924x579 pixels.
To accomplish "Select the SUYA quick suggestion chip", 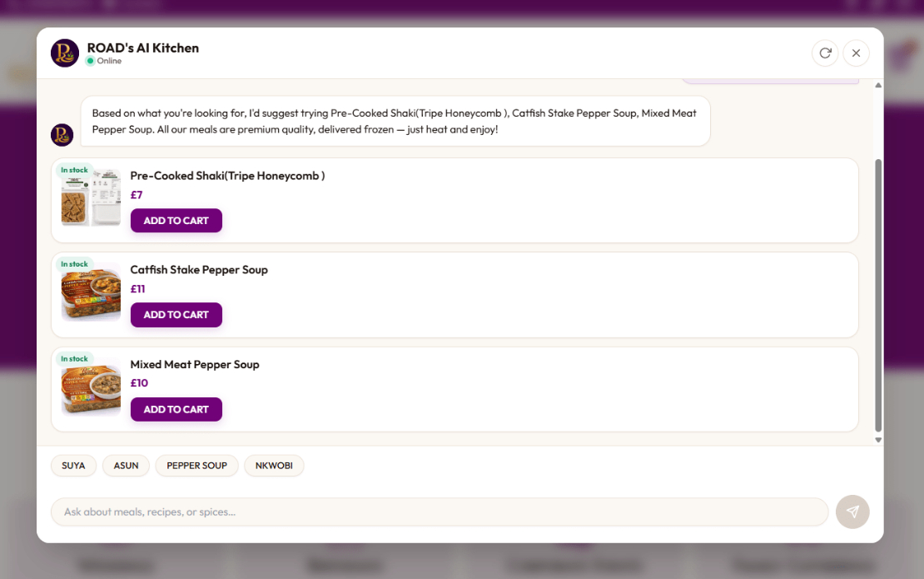I will (73, 465).
